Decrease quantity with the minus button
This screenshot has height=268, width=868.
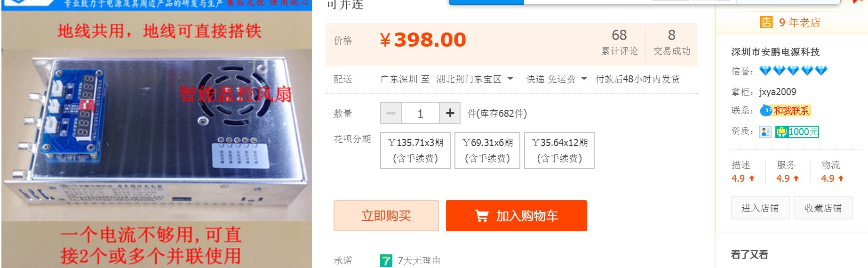(391, 113)
